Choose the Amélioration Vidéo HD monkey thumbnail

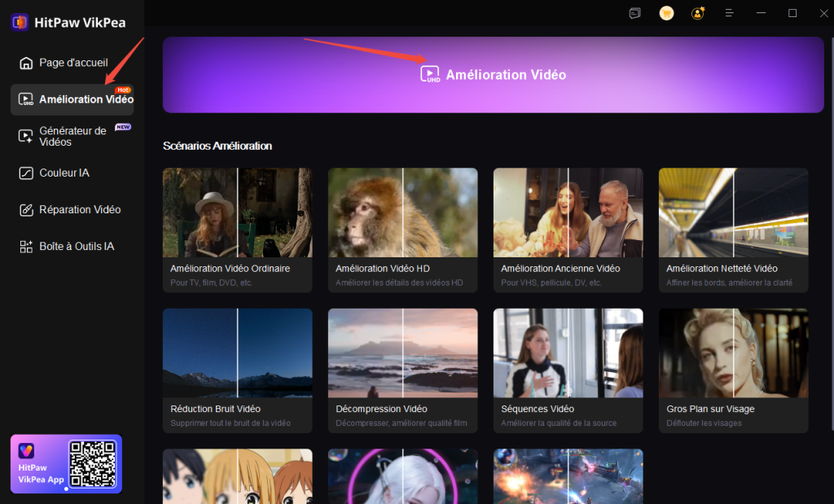(x=402, y=213)
